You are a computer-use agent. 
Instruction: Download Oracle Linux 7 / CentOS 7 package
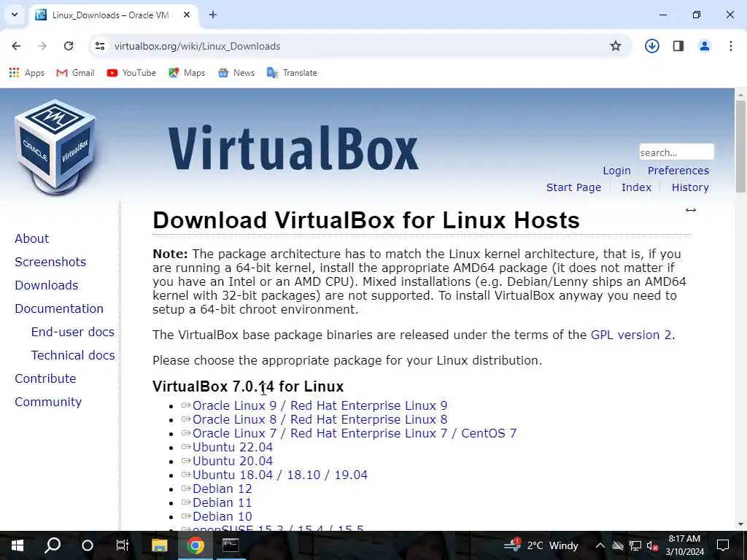coord(355,433)
